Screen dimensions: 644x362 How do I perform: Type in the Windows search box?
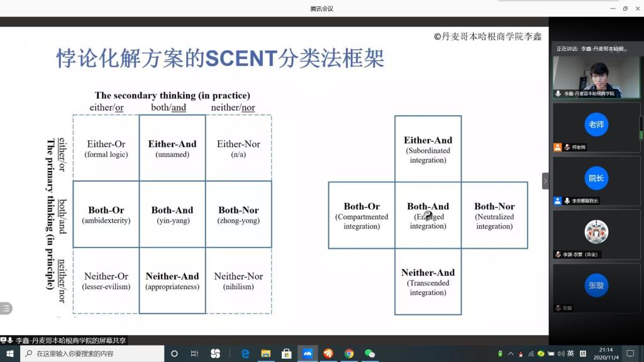pos(94,354)
